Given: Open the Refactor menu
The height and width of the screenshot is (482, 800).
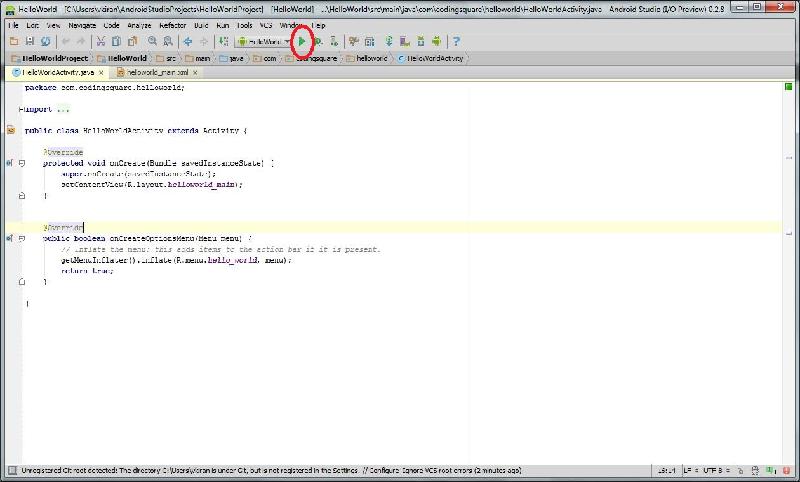Looking at the screenshot, I should (172, 25).
